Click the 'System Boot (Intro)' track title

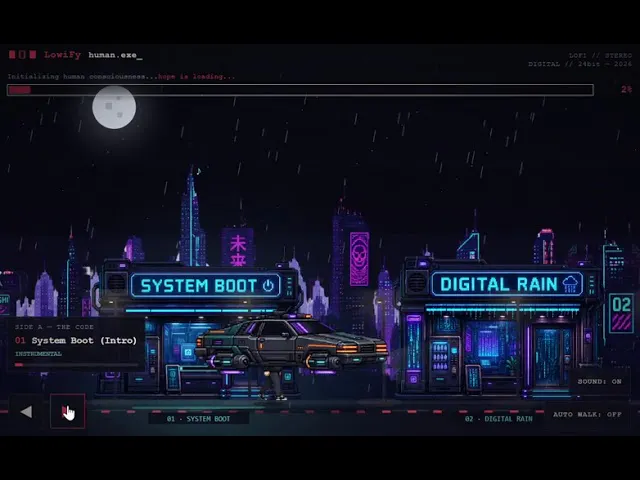(x=84, y=340)
